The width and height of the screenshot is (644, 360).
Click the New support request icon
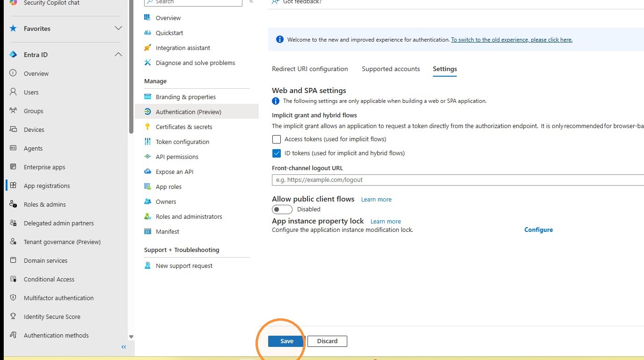coord(147,266)
